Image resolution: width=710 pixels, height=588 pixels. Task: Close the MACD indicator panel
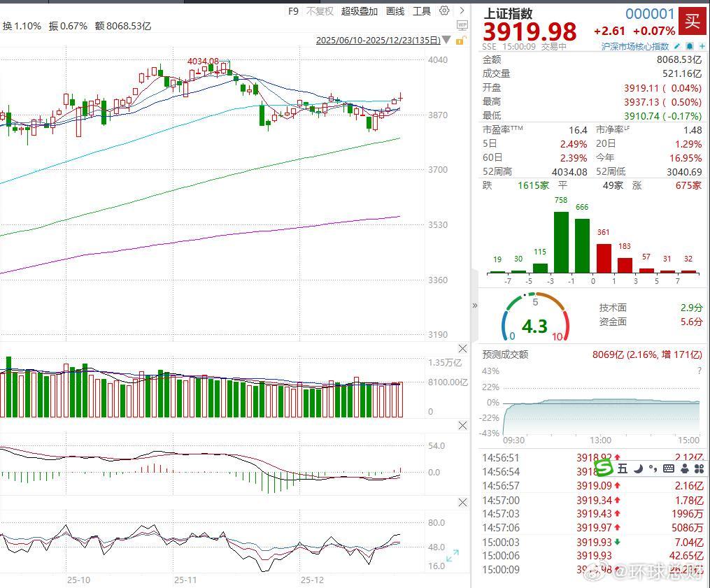[462, 426]
